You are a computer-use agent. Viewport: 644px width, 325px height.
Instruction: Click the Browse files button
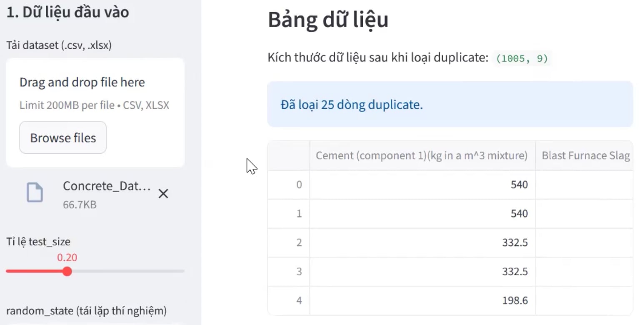[x=63, y=138]
